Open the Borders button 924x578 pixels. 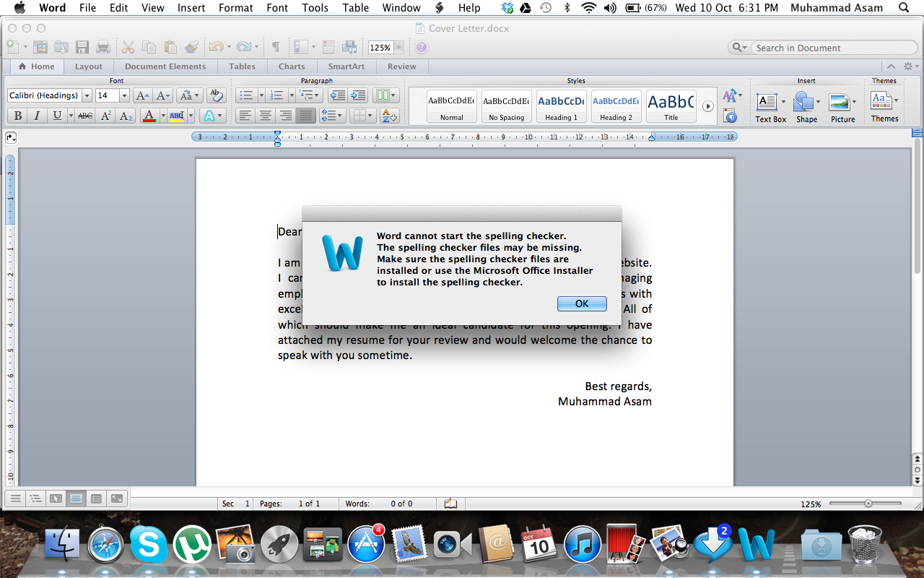point(362,116)
